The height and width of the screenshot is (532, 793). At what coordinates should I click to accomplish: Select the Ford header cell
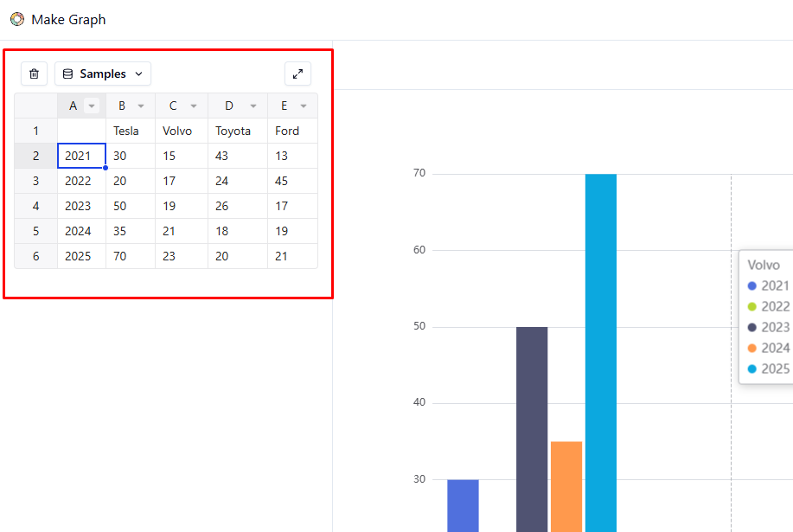[x=293, y=131]
